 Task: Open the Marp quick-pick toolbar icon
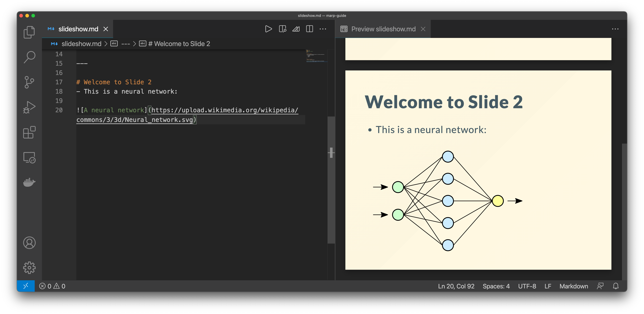point(296,29)
